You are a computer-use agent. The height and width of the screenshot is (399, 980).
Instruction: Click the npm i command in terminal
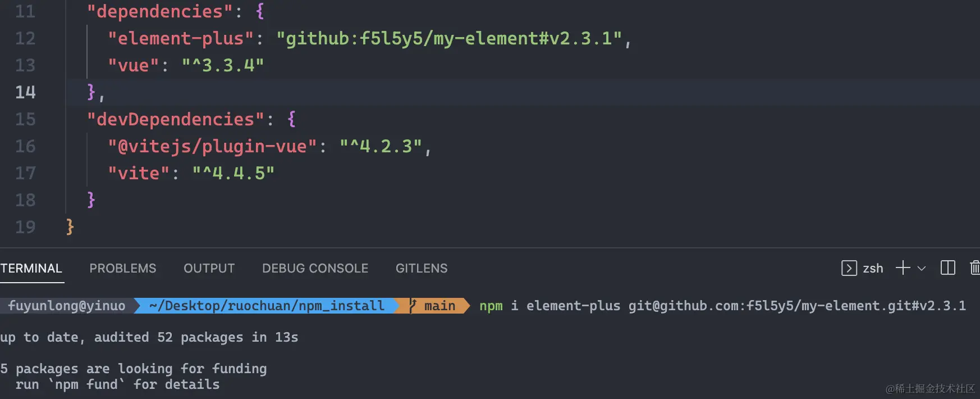(x=498, y=306)
